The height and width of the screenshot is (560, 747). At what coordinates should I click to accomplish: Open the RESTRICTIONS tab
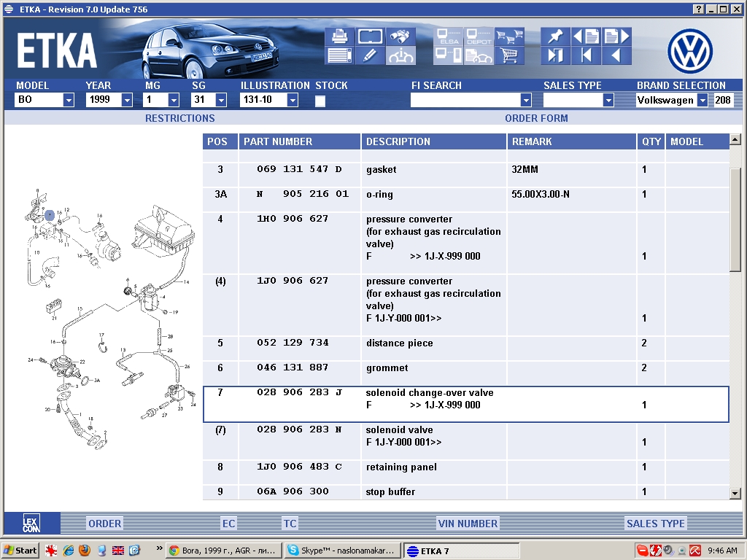179,118
